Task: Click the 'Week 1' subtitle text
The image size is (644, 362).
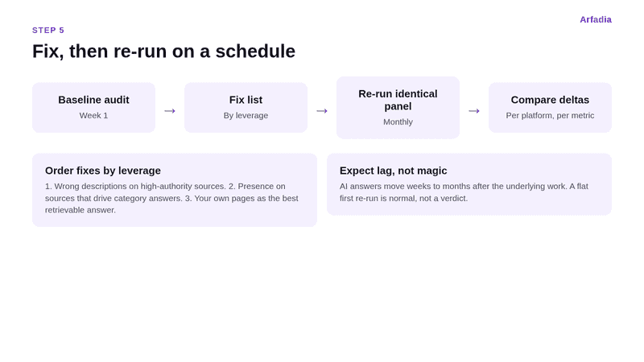Action: coord(93,116)
